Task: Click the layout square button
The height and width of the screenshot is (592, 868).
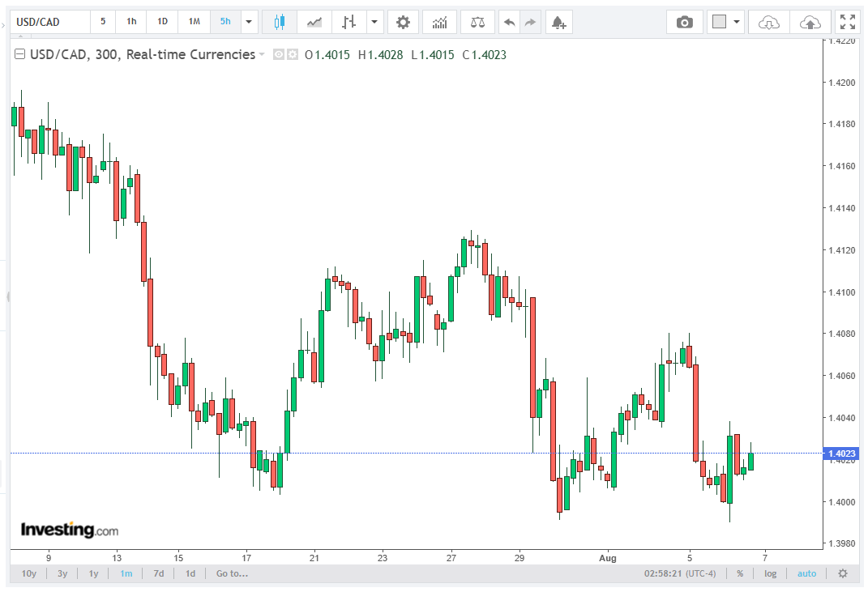Action: click(719, 22)
